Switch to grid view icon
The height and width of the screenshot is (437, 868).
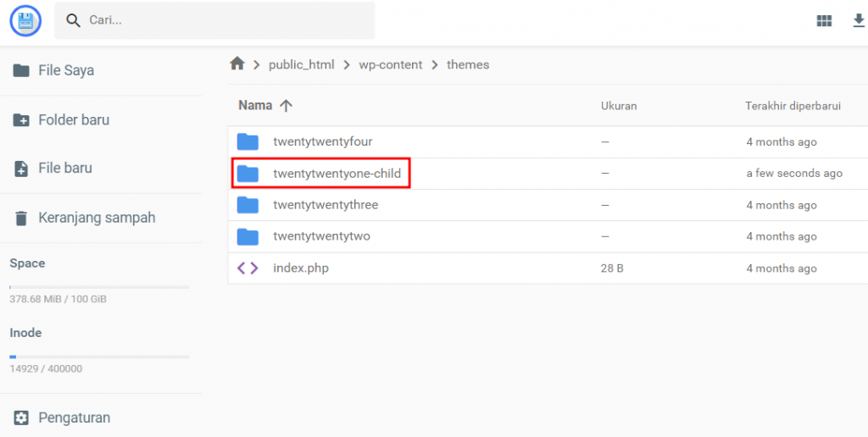(824, 21)
